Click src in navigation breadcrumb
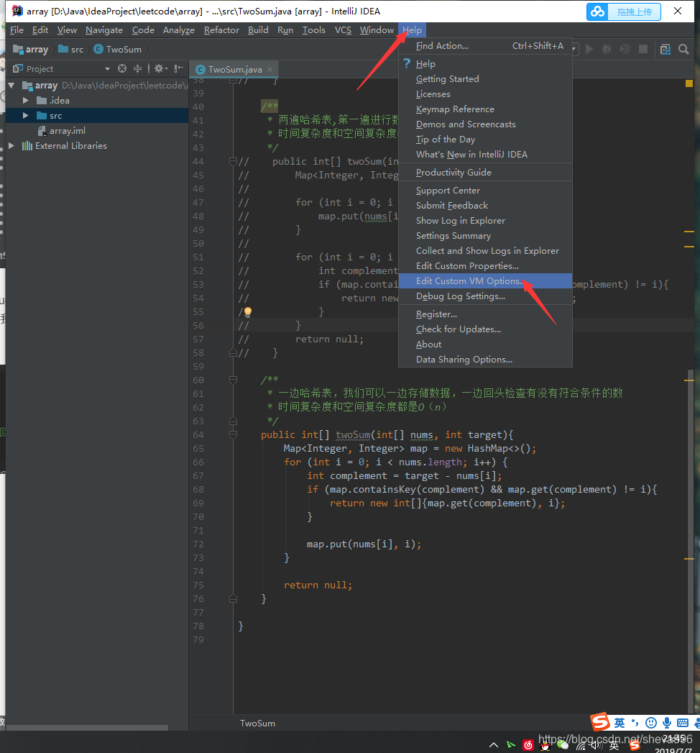Image resolution: width=700 pixels, height=753 pixels. 71,49
